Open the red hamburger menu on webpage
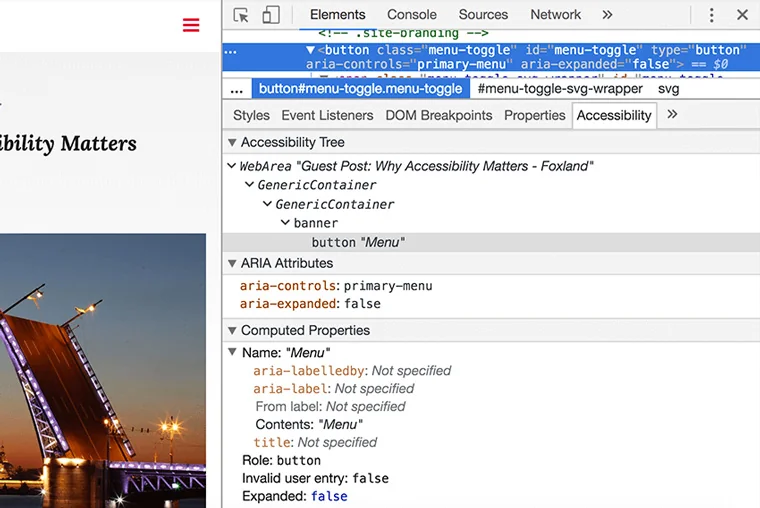 point(191,25)
